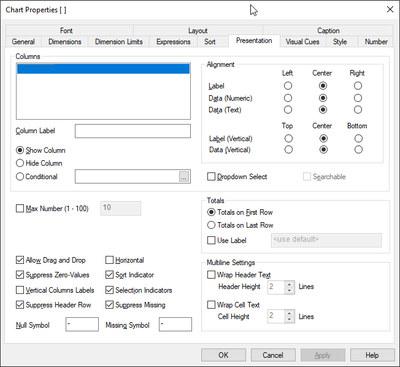The height and width of the screenshot is (367, 400).
Task: Increase Header Height with spinner up arrow
Action: click(x=289, y=284)
